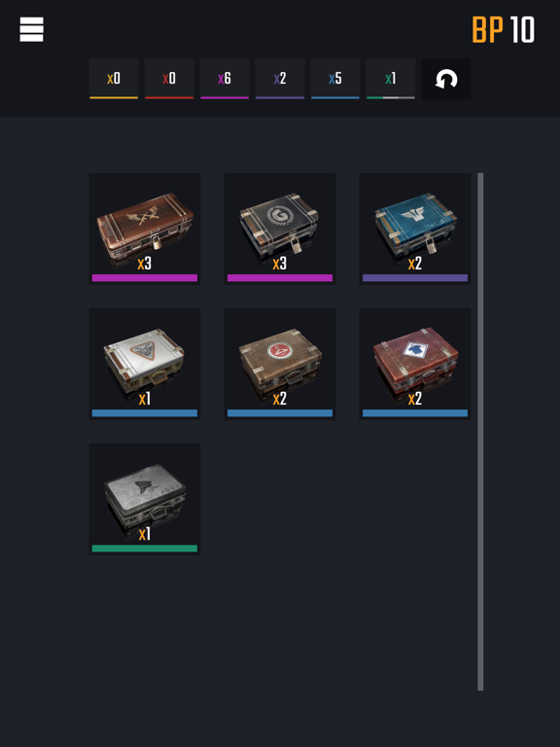
Task: Click the crate list vertical scrollbar
Action: 480,432
